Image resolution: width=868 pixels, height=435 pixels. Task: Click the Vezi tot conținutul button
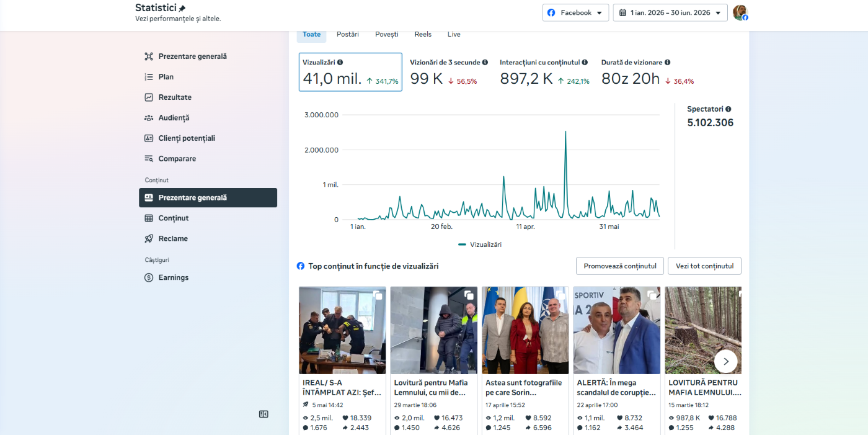(704, 266)
